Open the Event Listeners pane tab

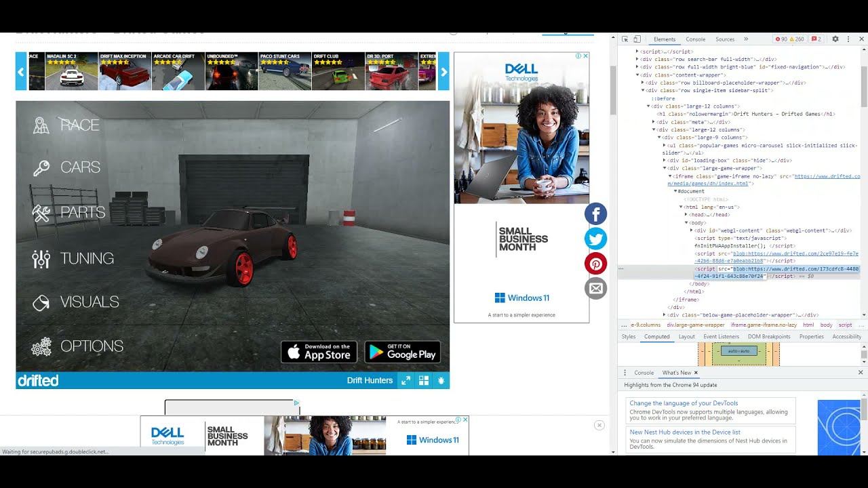[721, 336]
